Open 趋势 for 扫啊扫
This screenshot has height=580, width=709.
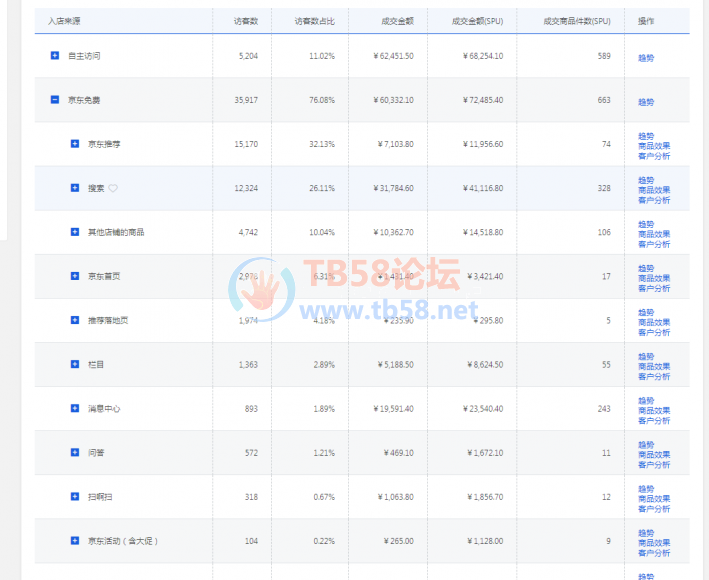pos(646,489)
